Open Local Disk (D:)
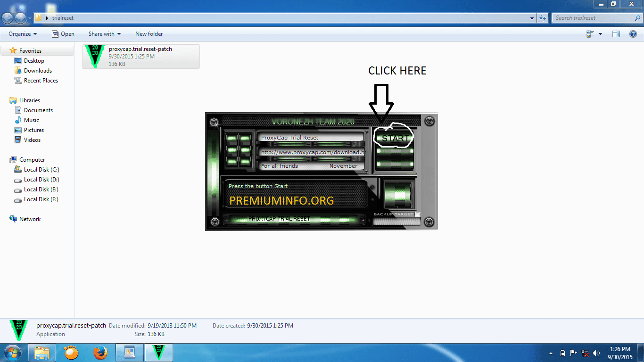 pos(41,180)
